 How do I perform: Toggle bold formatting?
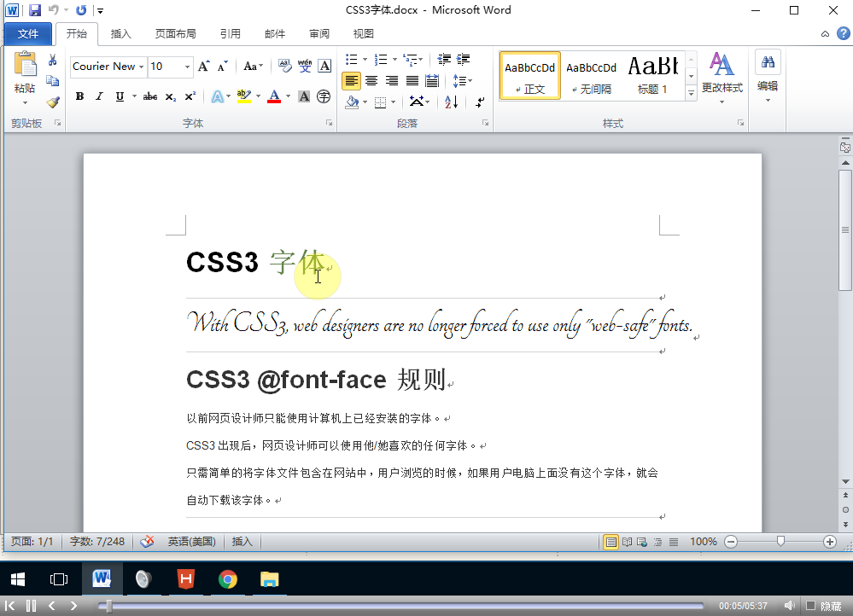pos(79,96)
